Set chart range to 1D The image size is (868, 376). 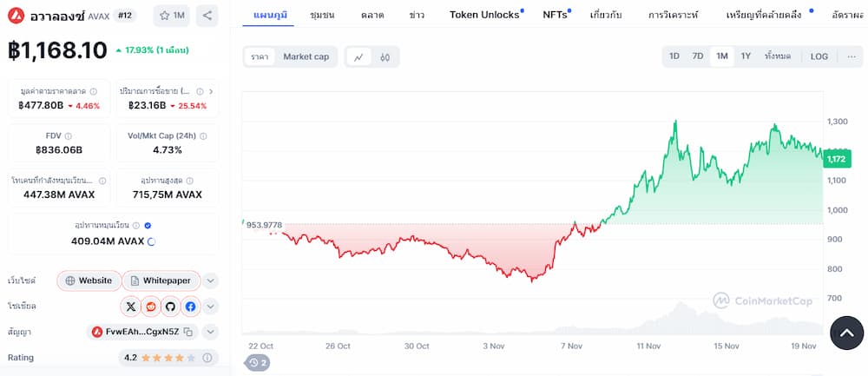pos(674,56)
